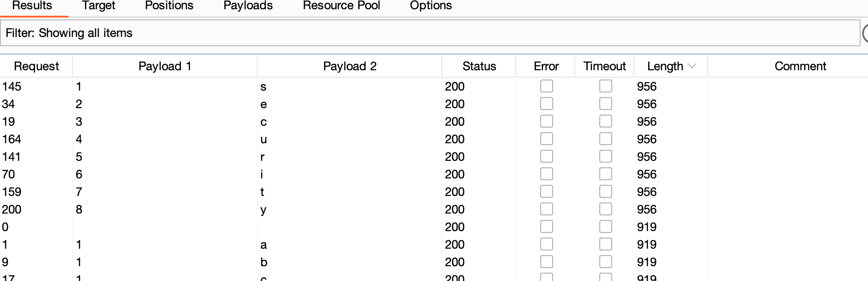Click the help icon beside filter bar
This screenshot has height=281, width=868.
click(866, 33)
